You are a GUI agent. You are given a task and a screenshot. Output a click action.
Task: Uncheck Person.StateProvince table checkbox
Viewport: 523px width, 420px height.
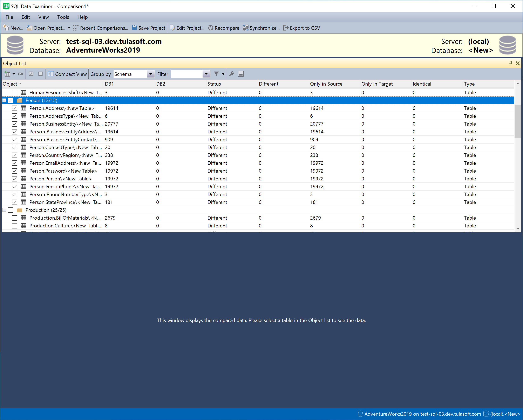click(x=14, y=202)
